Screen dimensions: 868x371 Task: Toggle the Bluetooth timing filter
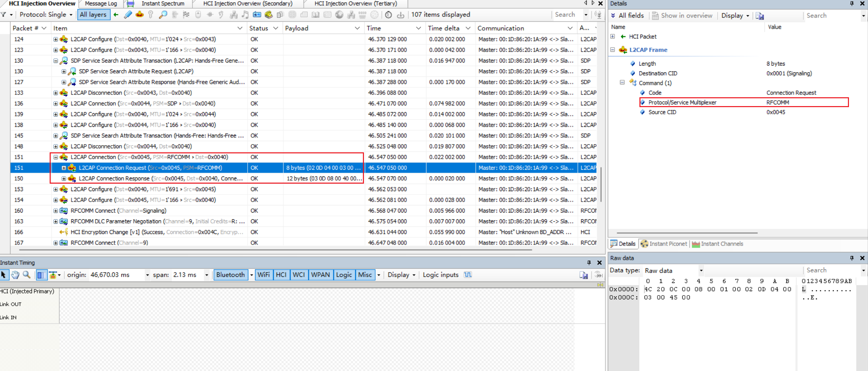[230, 275]
